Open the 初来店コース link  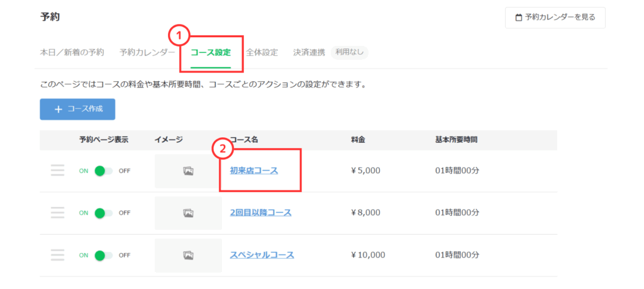click(x=253, y=171)
